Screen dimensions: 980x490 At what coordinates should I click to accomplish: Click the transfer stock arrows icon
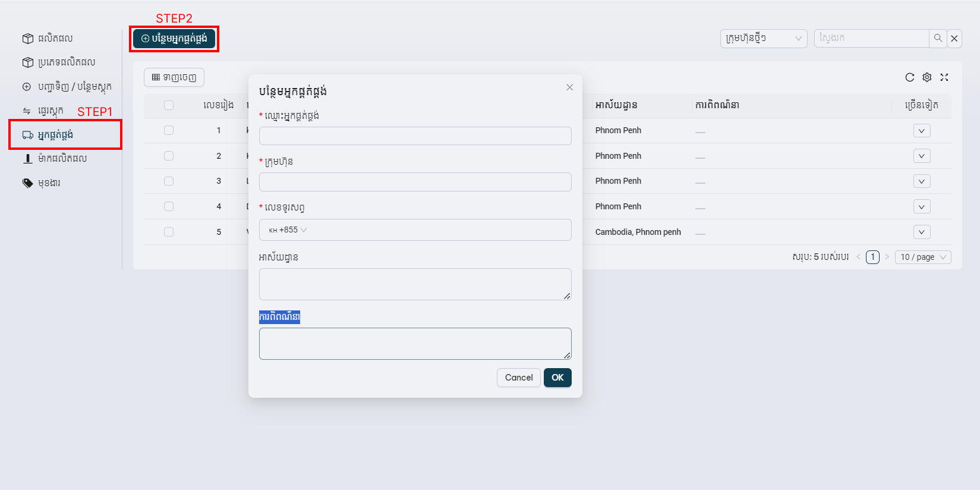(x=27, y=111)
